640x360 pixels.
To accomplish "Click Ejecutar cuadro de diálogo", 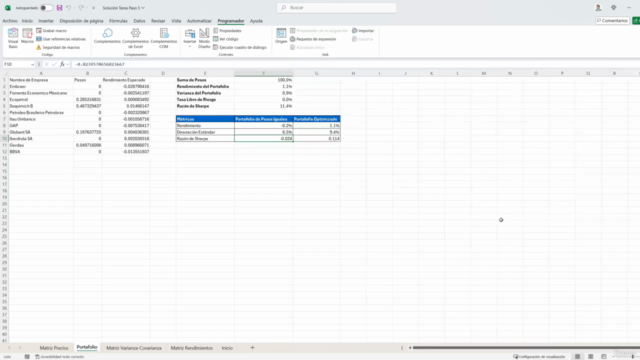I will point(240,47).
